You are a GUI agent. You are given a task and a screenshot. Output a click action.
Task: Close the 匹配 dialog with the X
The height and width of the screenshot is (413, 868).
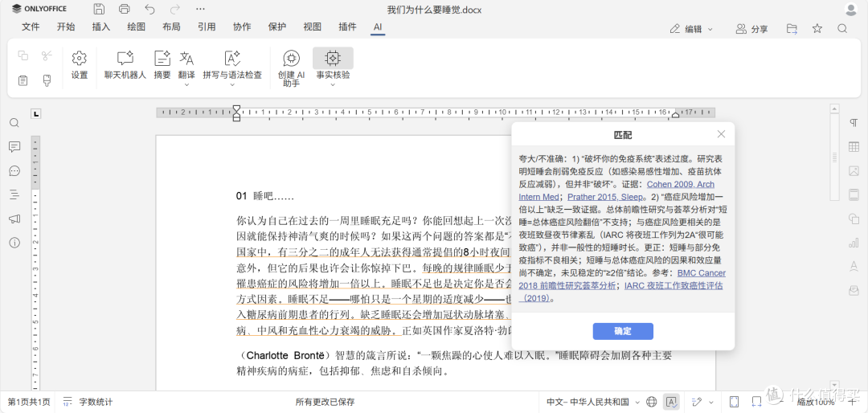pos(721,134)
